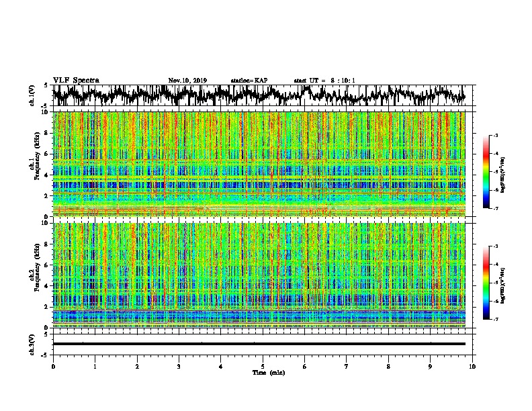Viewport: 532px width, 411px height.
Task: Click the "0" tick on the time axis
Action: (53, 367)
